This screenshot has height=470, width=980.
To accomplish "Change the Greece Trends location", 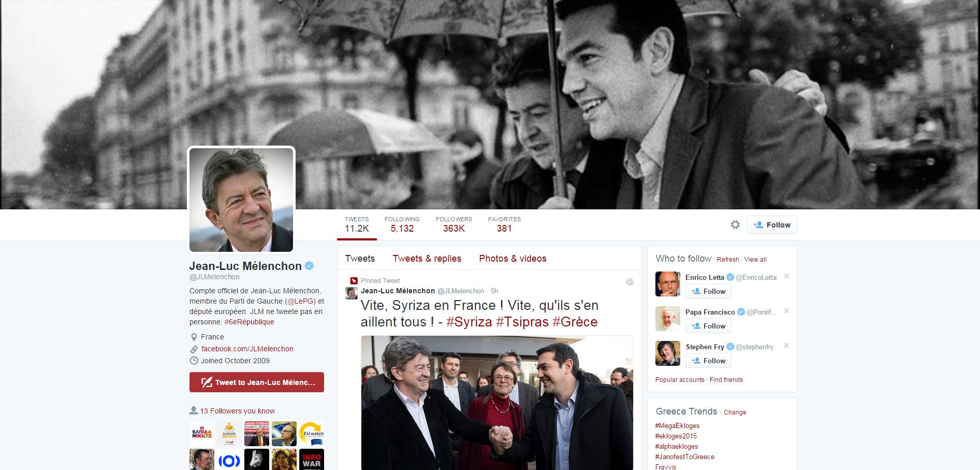I will 735,412.
